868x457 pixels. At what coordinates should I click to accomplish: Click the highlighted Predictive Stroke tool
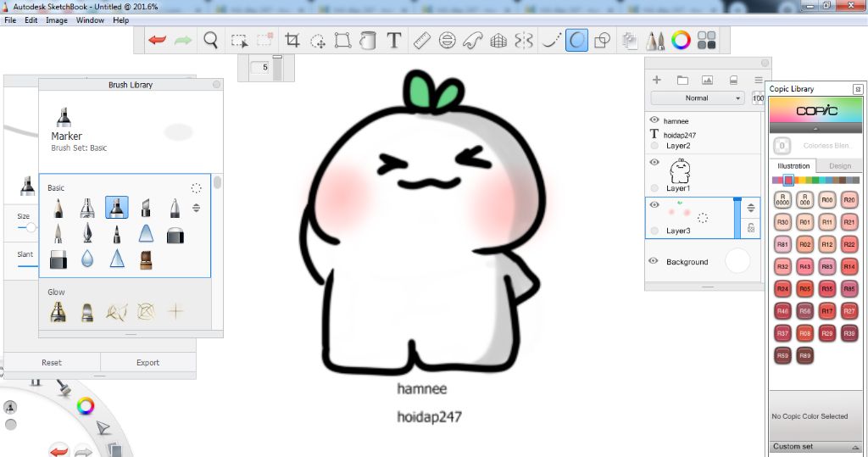pyautogui.click(x=576, y=40)
